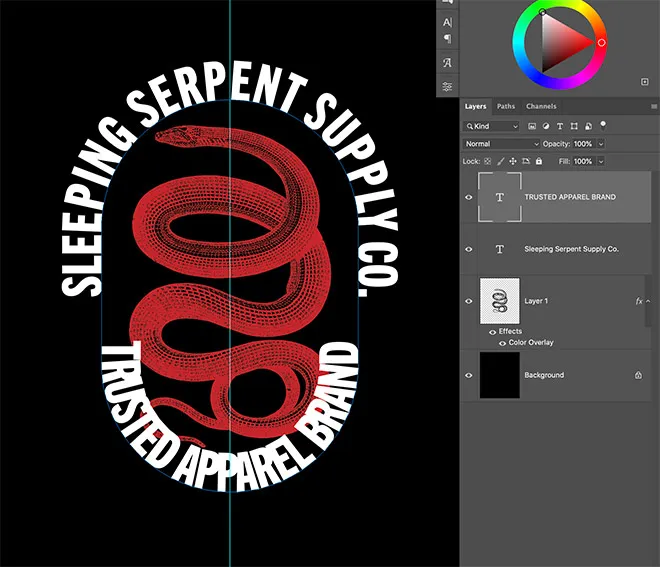Click the lock all padlock icon
660x567 pixels.
tap(539, 161)
